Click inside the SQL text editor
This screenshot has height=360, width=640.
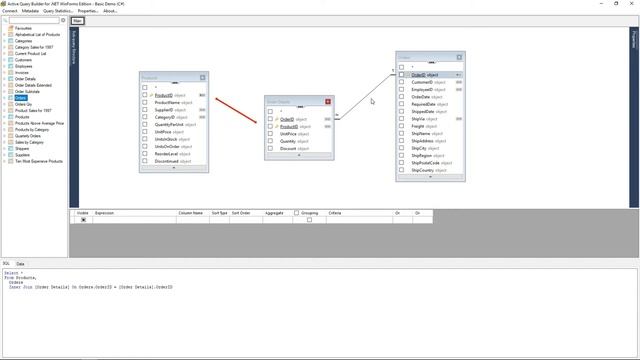point(320,313)
